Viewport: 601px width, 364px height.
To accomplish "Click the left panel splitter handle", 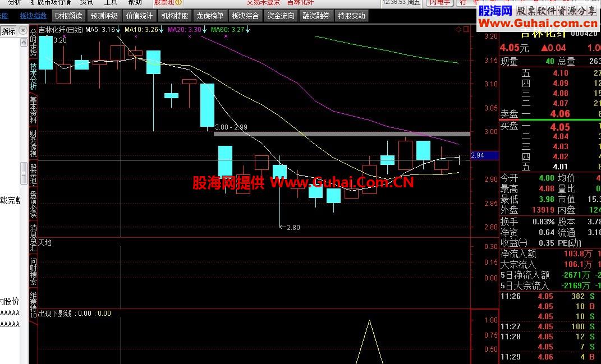I will click(x=24, y=173).
